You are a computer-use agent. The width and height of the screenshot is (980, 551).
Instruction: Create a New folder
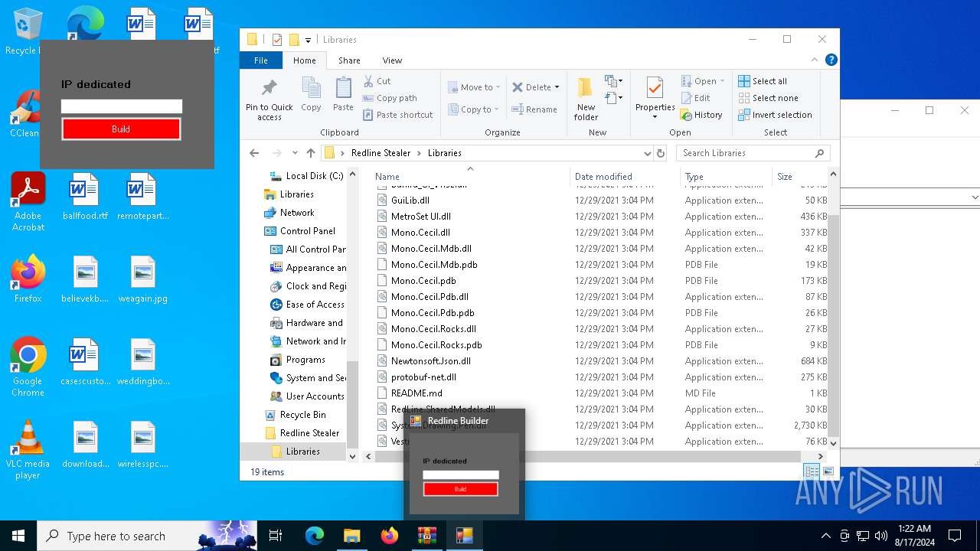pos(586,99)
